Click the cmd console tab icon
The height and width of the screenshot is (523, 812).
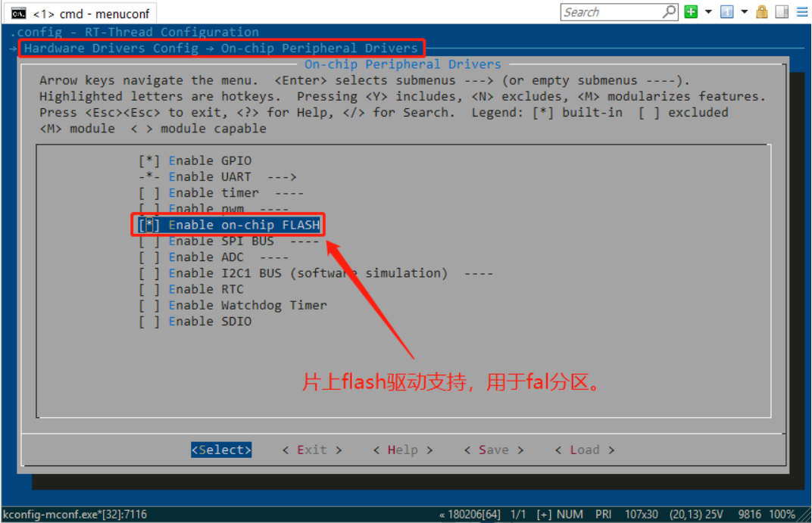[19, 14]
